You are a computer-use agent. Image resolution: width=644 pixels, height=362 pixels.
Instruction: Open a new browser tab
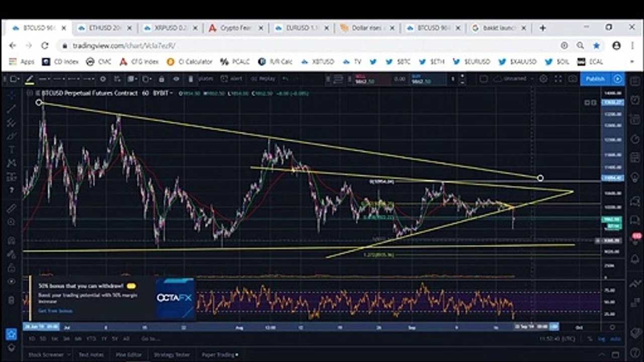[542, 28]
